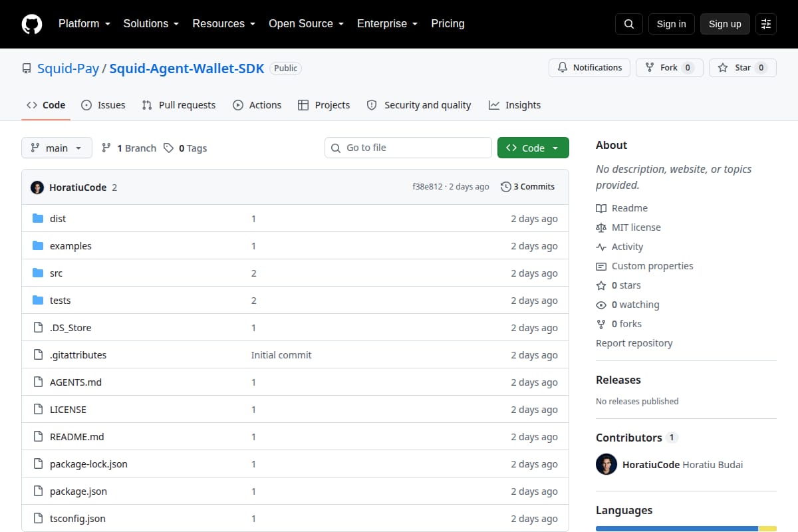Click the README.md file icon
Viewport: 798px width, 532px height.
pos(38,437)
